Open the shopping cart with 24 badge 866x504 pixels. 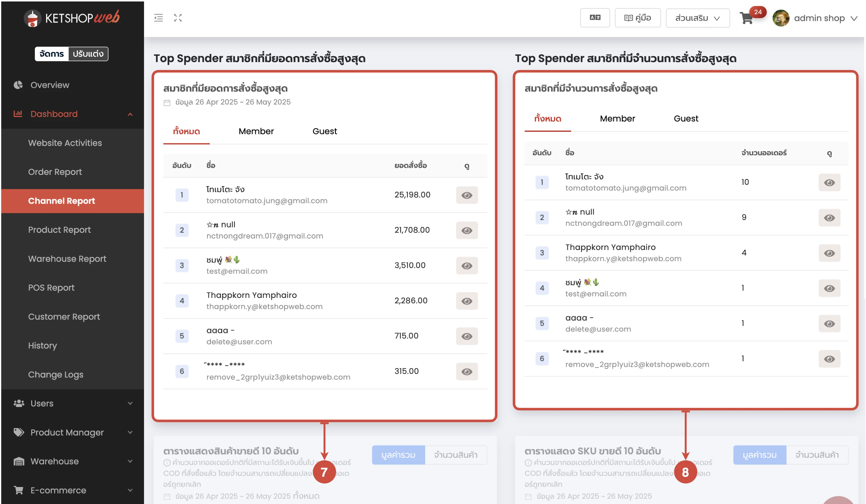(x=747, y=18)
